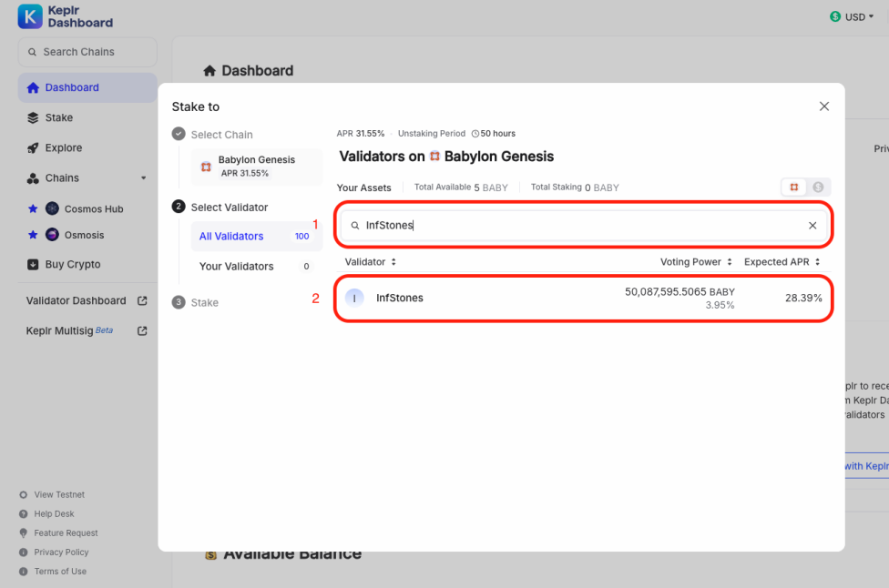Click the 50 hours unstaking period
The image size is (889, 588).
tap(494, 134)
